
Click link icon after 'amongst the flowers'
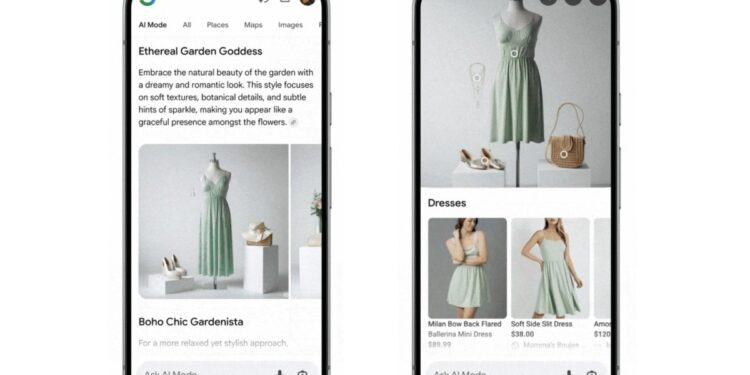pyautogui.click(x=294, y=122)
